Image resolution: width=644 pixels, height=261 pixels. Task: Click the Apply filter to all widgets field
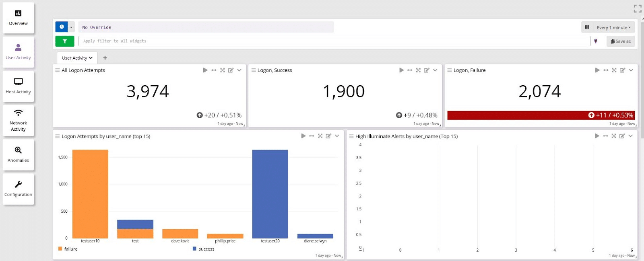[x=334, y=41]
